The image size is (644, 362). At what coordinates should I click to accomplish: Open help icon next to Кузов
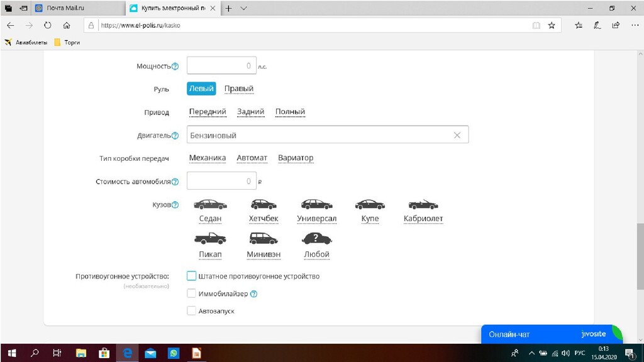(175, 205)
